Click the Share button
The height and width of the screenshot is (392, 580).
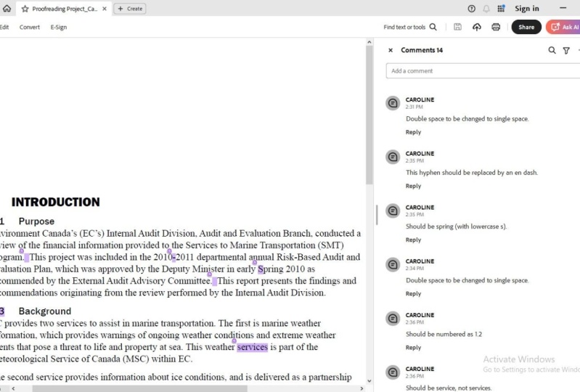pos(526,27)
